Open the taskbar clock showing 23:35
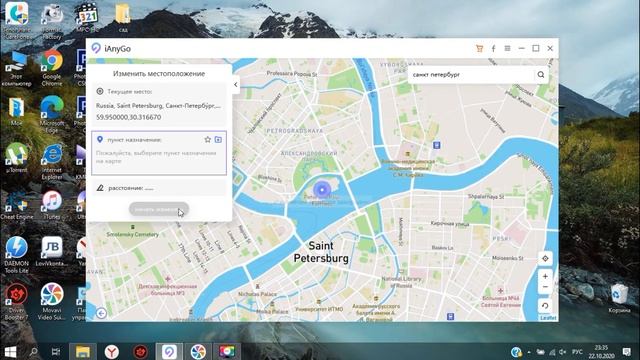The height and width of the screenshot is (360, 640). click(x=601, y=351)
